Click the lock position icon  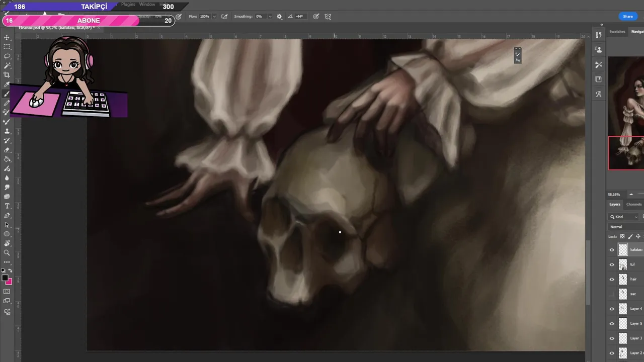(638, 236)
